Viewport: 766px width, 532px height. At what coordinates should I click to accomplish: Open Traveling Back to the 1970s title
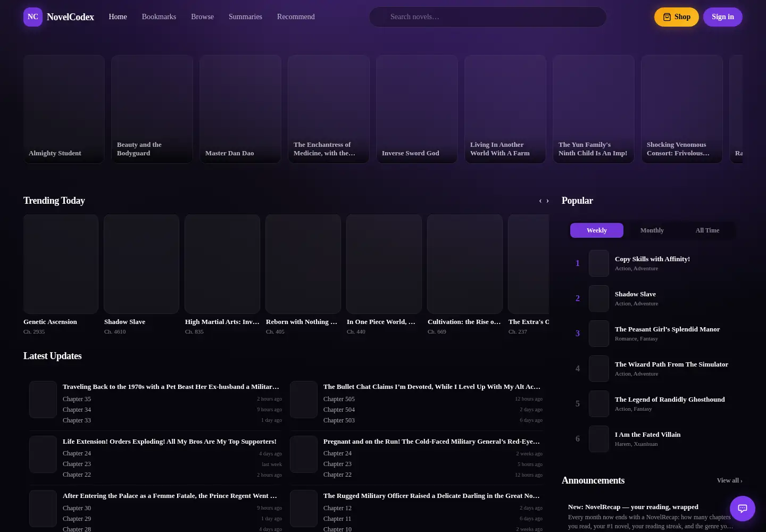(171, 387)
